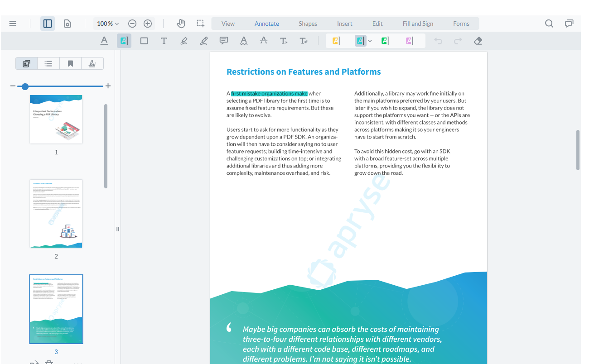The width and height of the screenshot is (594, 364).
Task: Pick the yellow highlight preset
Action: 336,41
